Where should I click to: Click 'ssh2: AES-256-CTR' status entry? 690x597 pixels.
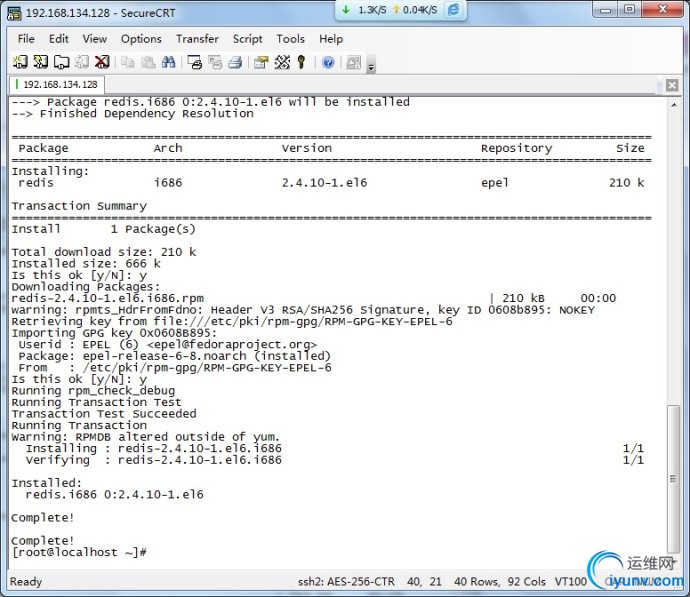pyautogui.click(x=346, y=582)
